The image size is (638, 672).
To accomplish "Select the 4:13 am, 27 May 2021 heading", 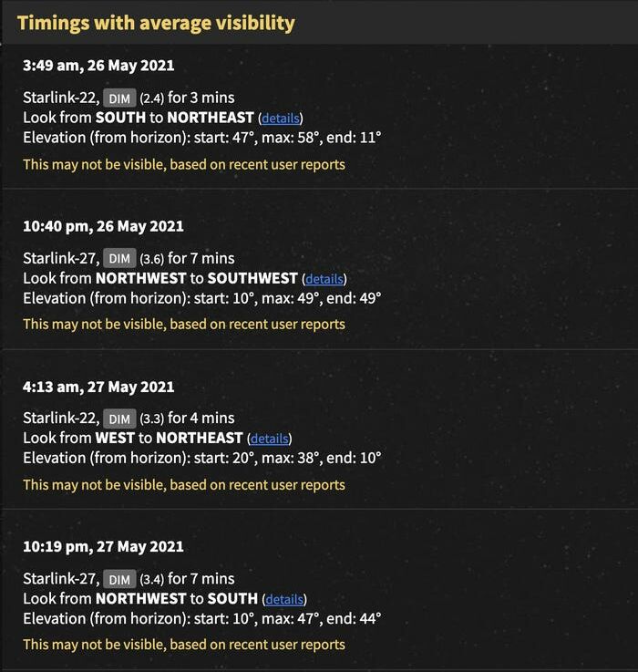I will coord(98,387).
